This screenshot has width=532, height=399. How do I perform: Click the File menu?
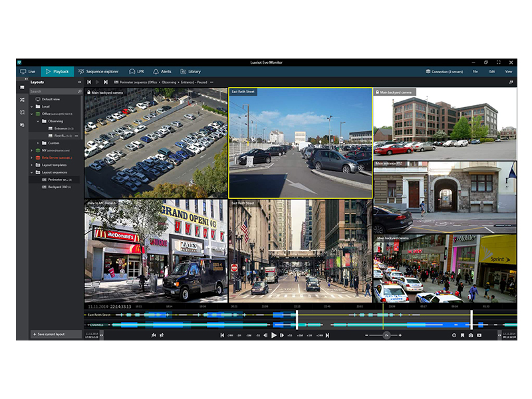[x=475, y=71]
